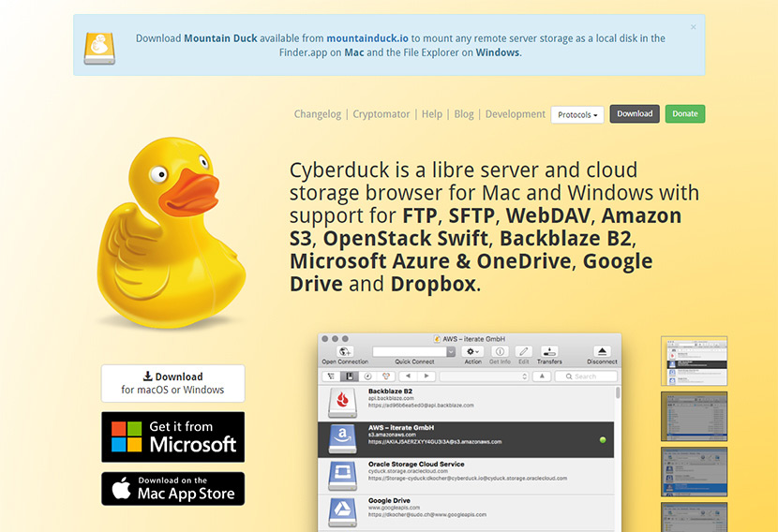
Task: Select the "AWS – iterate GmbH" bookmark title
Action: (401, 427)
